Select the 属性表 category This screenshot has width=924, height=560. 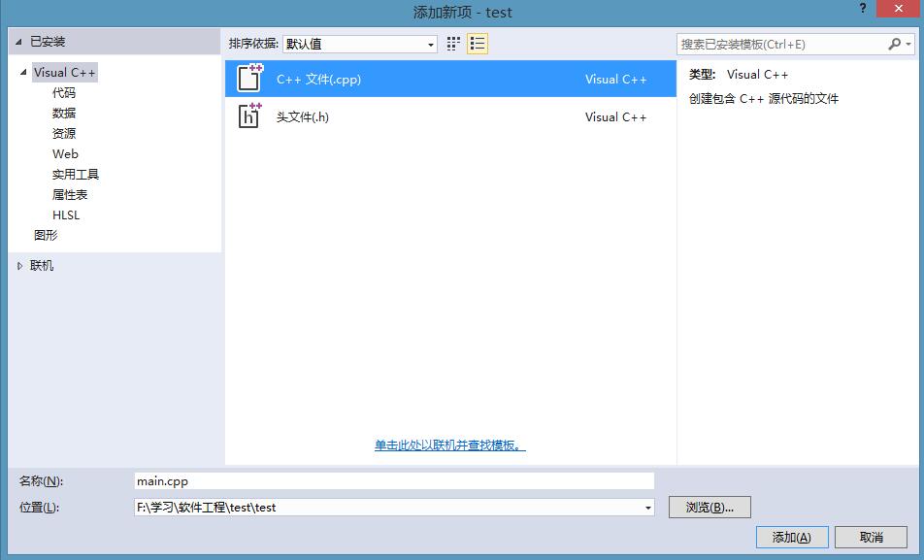(70, 194)
